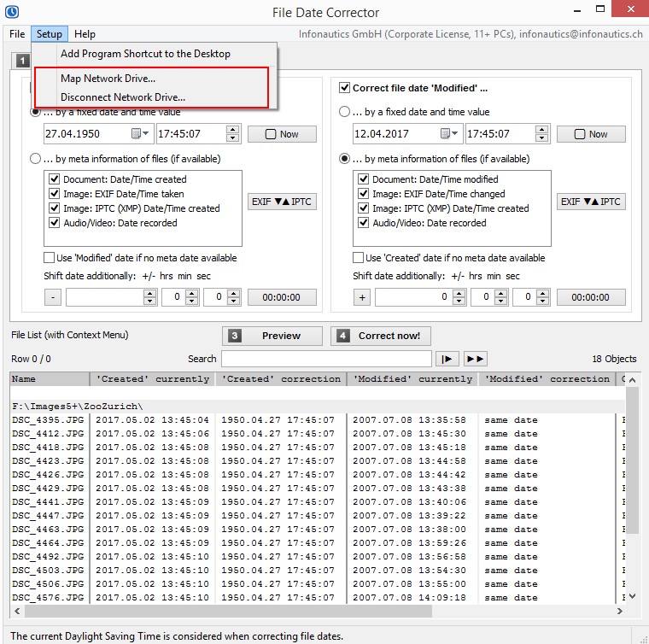
Task: Enable Use 'Modified' date if no meta date
Action: point(49,258)
